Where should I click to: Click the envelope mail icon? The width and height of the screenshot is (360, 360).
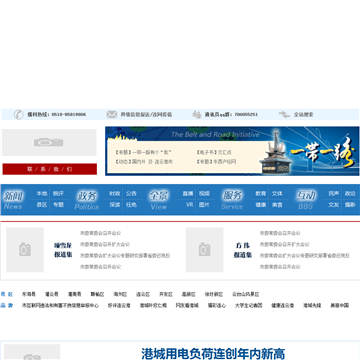point(112,114)
